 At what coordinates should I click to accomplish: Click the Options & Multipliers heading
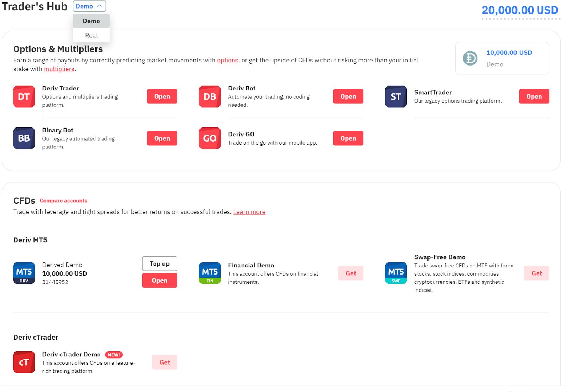coord(58,49)
